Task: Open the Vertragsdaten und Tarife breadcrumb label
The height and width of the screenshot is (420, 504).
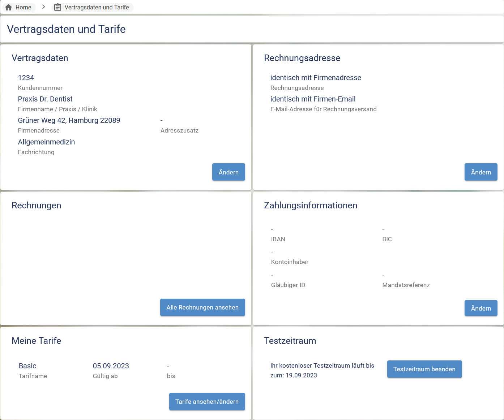Action: (x=97, y=7)
